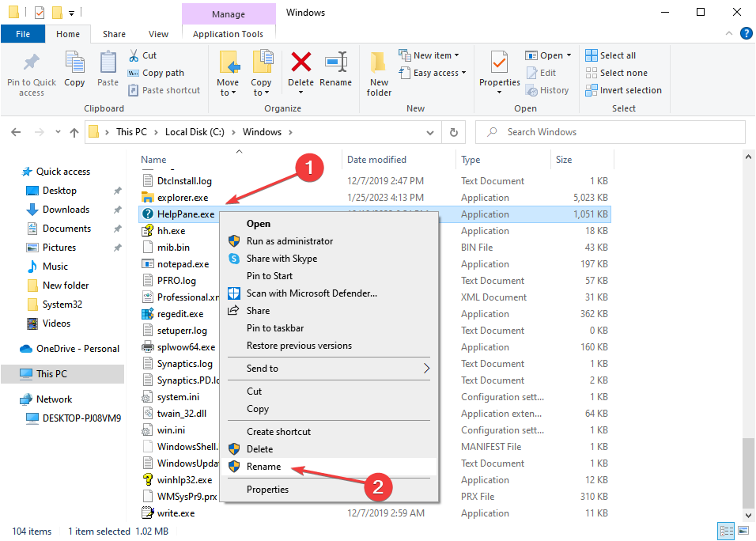The height and width of the screenshot is (541, 756).
Task: Open the Send to submenu
Action: [x=329, y=369]
